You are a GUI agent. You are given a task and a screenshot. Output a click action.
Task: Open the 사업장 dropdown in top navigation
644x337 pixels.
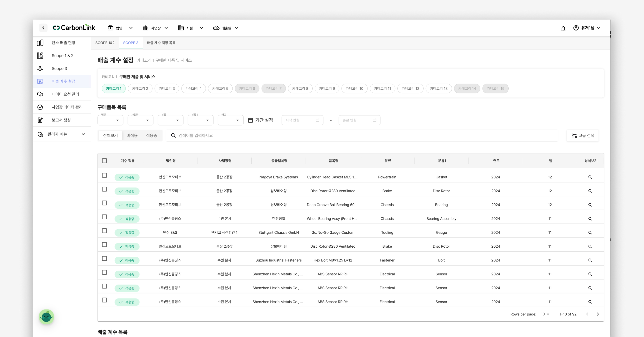tap(155, 28)
